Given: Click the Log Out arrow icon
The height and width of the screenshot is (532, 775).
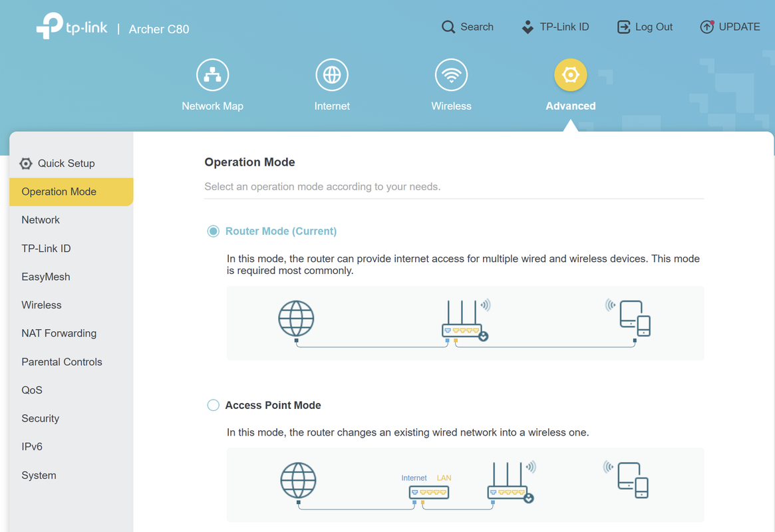Looking at the screenshot, I should pos(624,27).
